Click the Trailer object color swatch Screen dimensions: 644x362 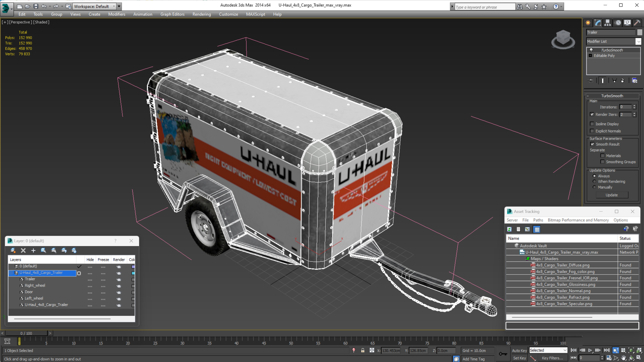pyautogui.click(x=639, y=32)
